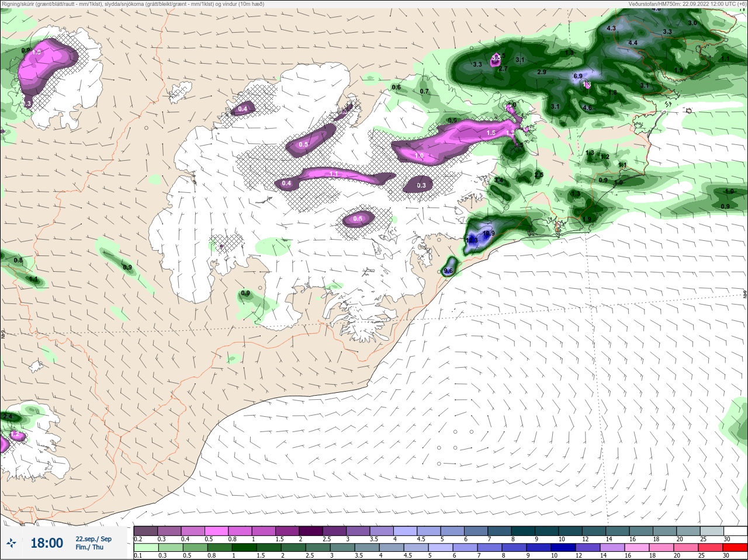This screenshot has width=748, height=560.
Task: Click the 0.6 value north of the snow area
Action: tap(396, 87)
